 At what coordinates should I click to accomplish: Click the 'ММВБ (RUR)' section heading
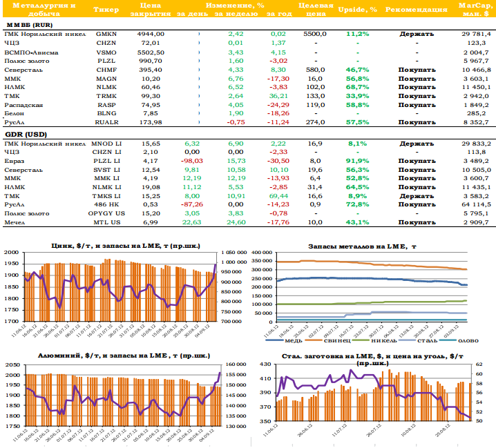click(x=30, y=25)
